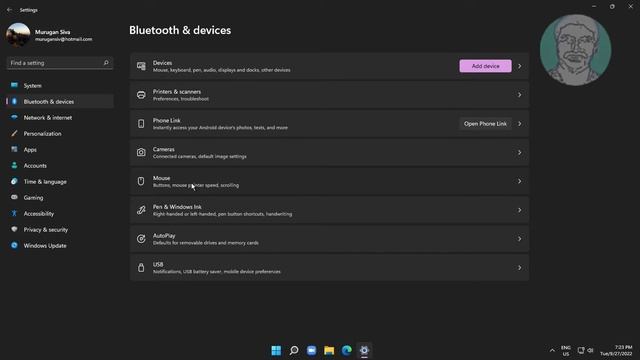Click the Murugan Siva profile picture
This screenshot has width=640, height=360.
[18, 35]
